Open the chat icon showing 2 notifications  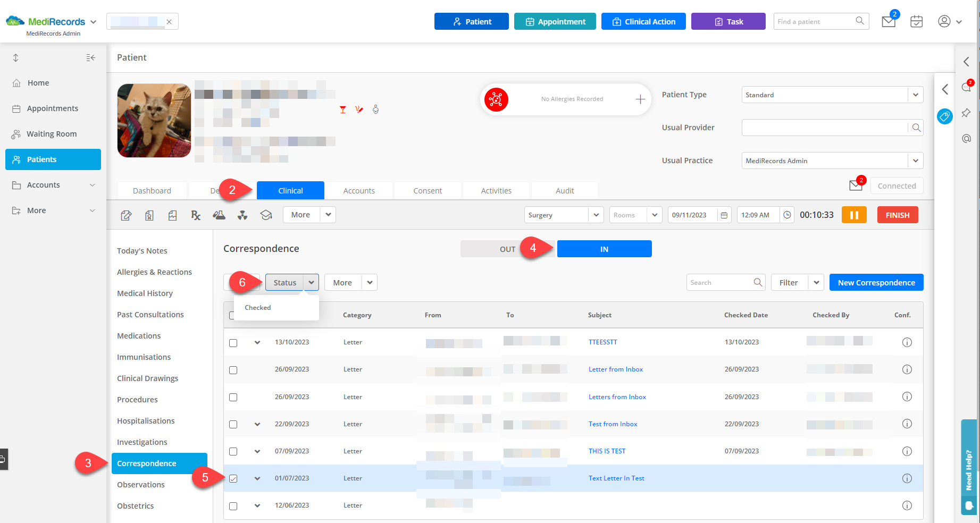pos(967,88)
